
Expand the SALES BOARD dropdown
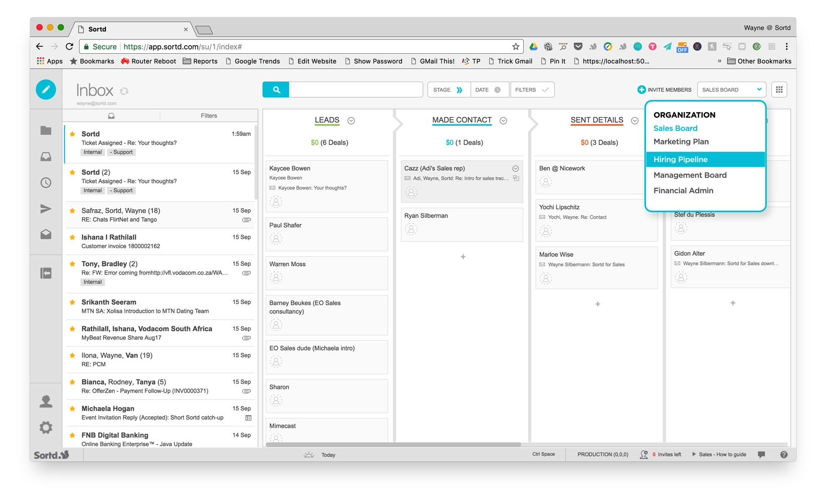coord(731,90)
